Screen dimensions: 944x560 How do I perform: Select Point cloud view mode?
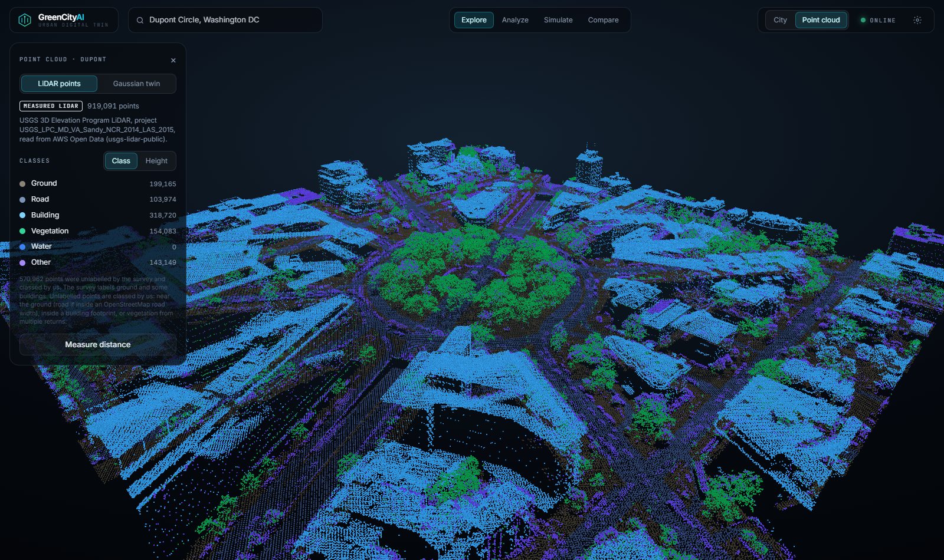pyautogui.click(x=821, y=20)
